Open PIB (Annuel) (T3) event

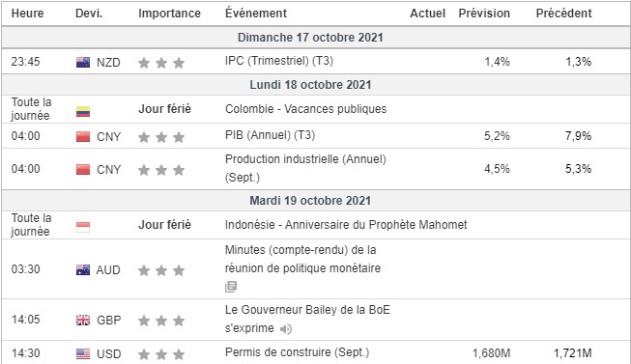(x=270, y=135)
